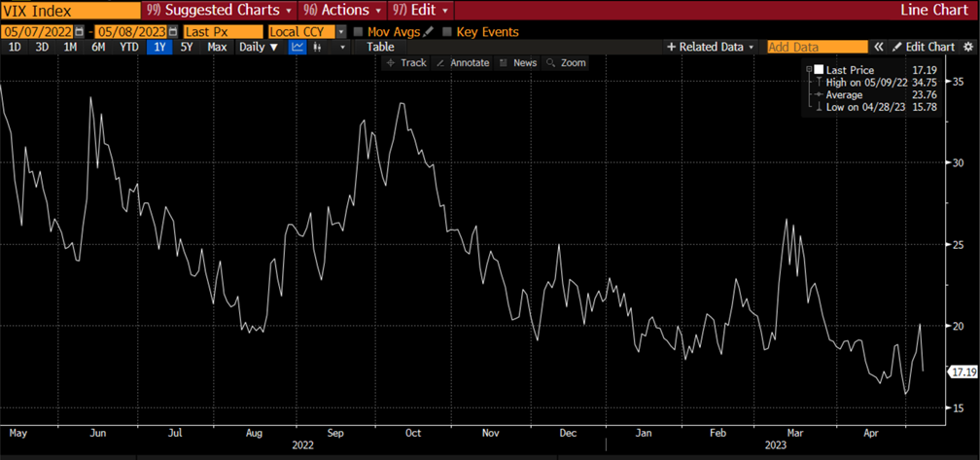The image size is (980, 460).
Task: Select the 6M time range
Action: (98, 47)
